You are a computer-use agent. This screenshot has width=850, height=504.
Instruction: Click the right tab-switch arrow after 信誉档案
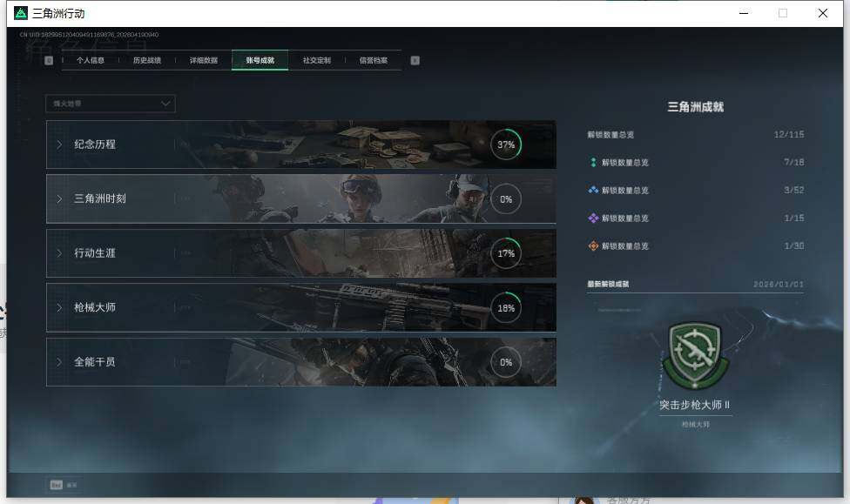tap(415, 60)
